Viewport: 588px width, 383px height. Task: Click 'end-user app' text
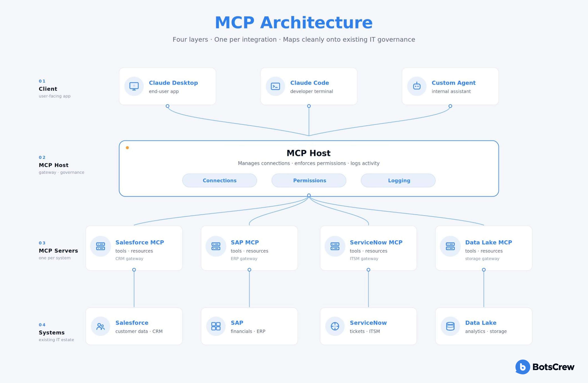click(164, 91)
